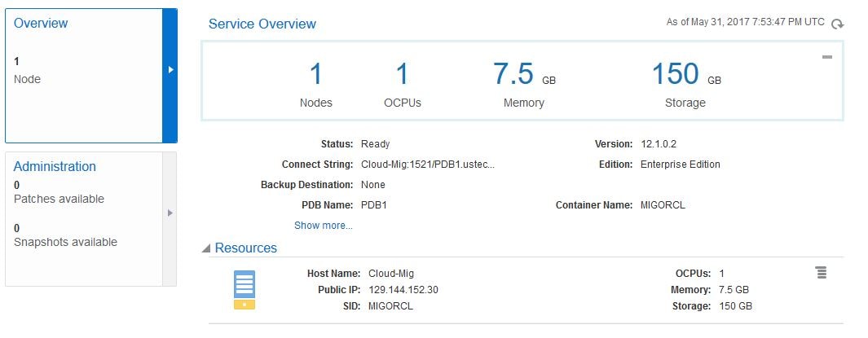Click the Snapshots available count
The width and height of the screenshot is (868, 338).
[17, 229]
